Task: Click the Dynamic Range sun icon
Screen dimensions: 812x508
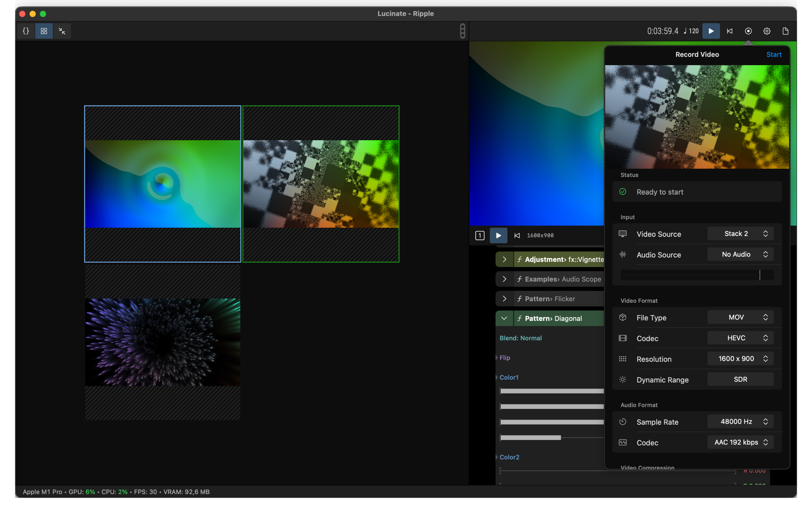Action: [623, 380]
